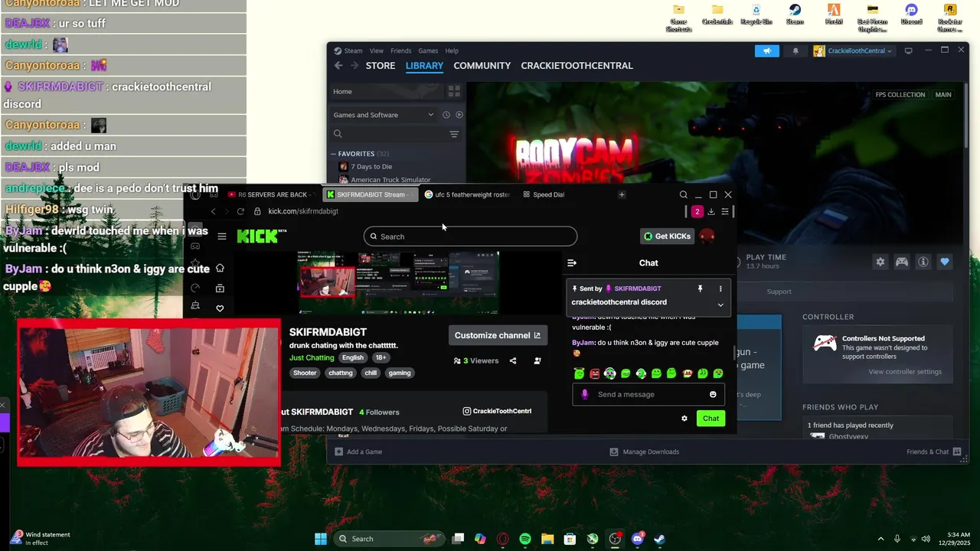Click green Chat send button
980x551 pixels.
click(x=710, y=419)
